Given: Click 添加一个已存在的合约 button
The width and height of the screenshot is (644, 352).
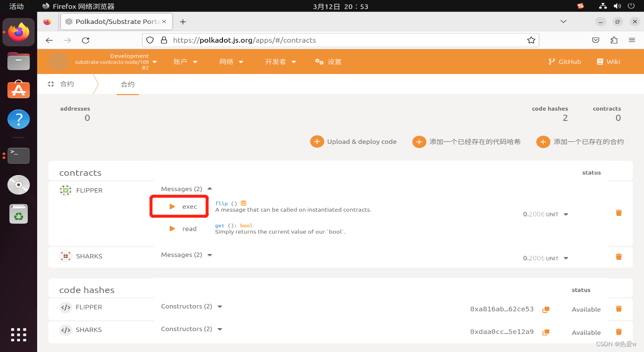Looking at the screenshot, I should tap(580, 142).
